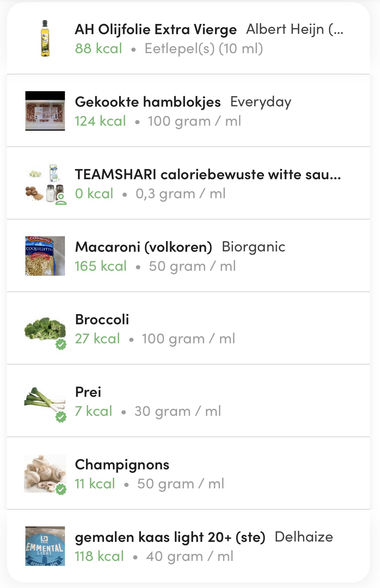Screen dimensions: 380x588
Task: Tap the olive oil bottle image
Action: 45,38
